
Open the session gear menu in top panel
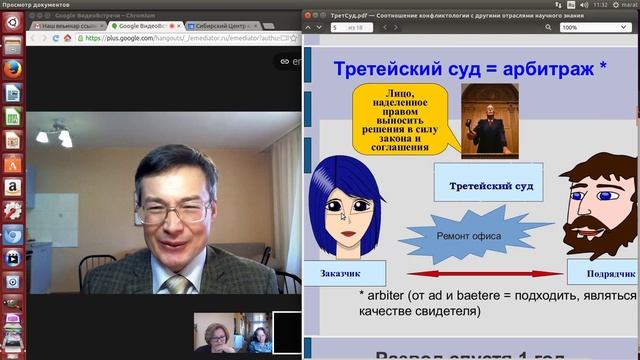tap(616, 5)
